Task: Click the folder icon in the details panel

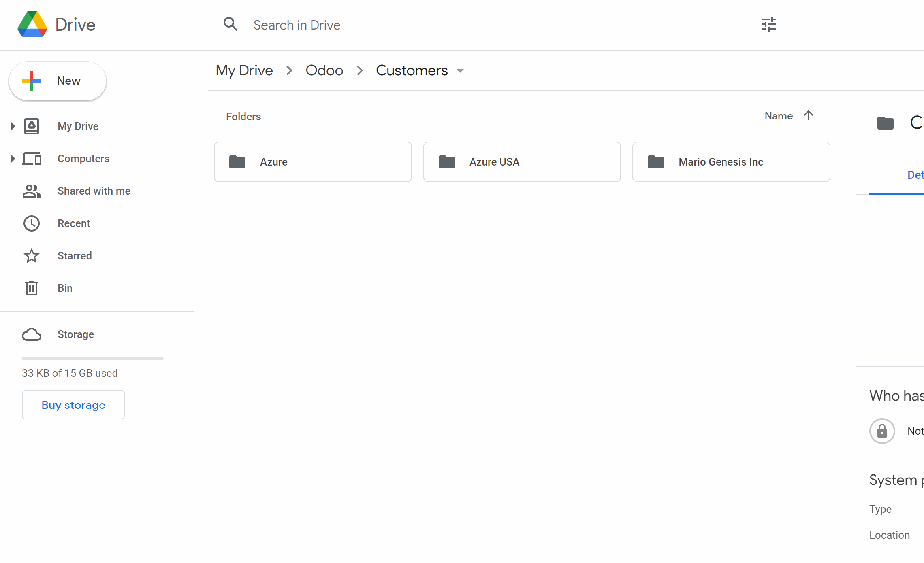Action: pyautogui.click(x=886, y=123)
